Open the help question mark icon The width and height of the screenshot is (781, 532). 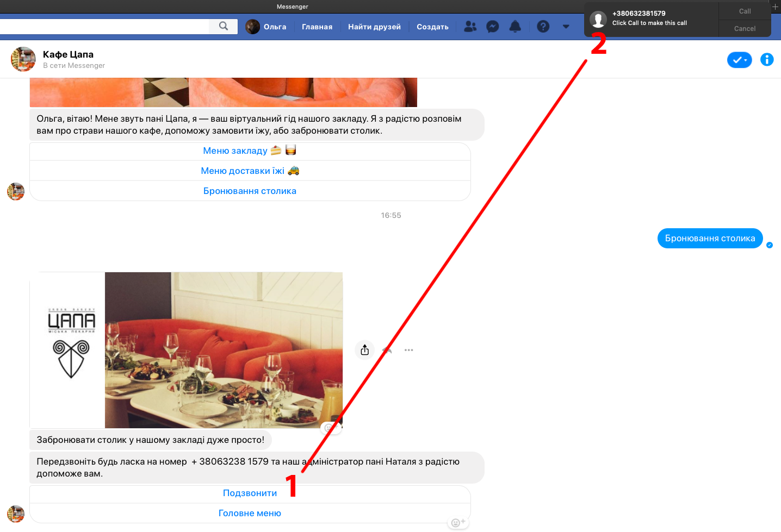point(543,27)
